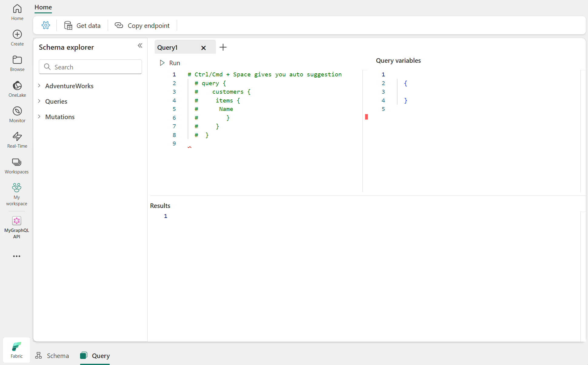Collapse the Schema explorer panel

click(140, 45)
